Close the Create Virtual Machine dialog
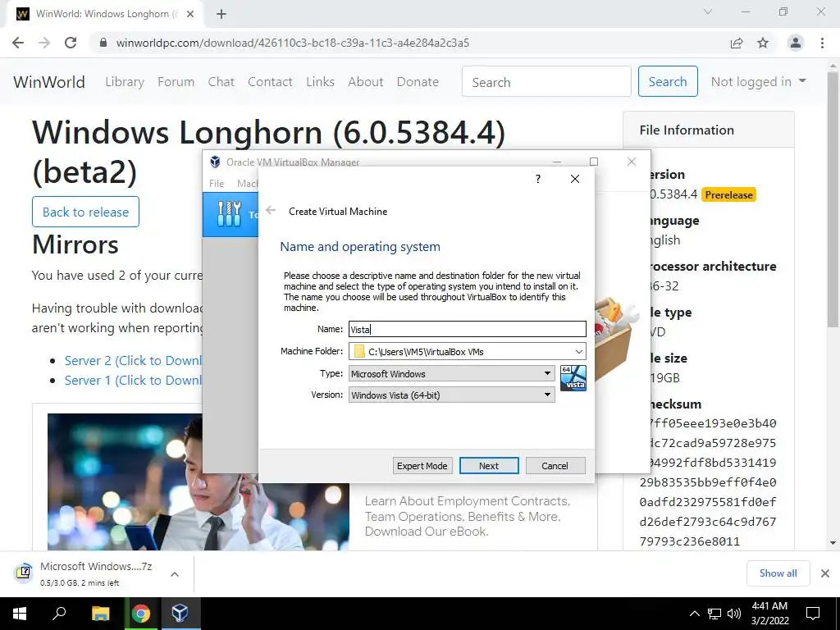Viewport: 840px width, 630px height. (575, 179)
